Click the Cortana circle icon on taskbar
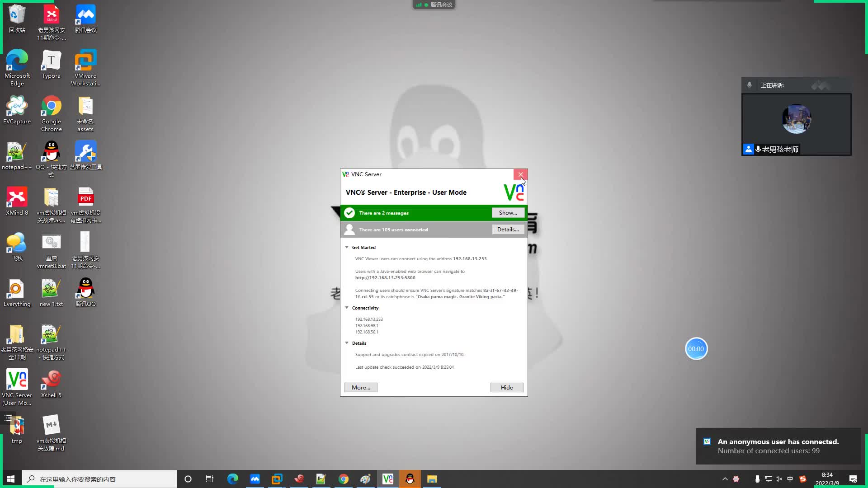868x488 pixels. pyautogui.click(x=188, y=479)
